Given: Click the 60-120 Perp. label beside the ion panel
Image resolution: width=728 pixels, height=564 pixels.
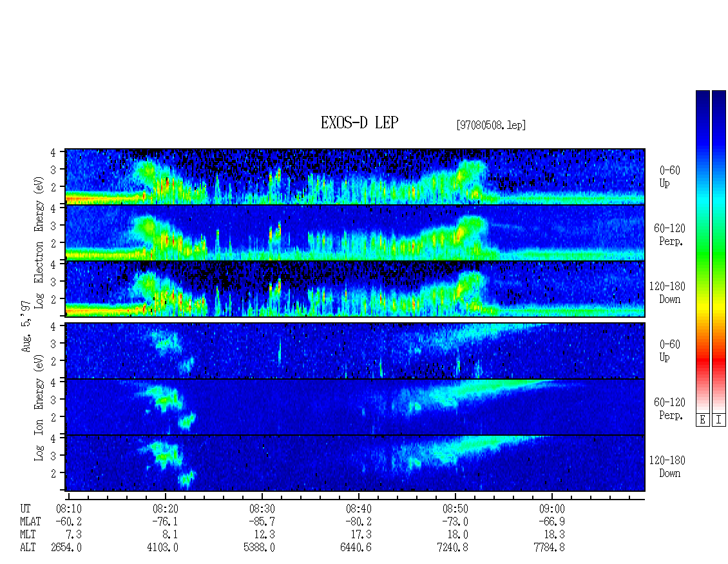Looking at the screenshot, I should coord(669,409).
